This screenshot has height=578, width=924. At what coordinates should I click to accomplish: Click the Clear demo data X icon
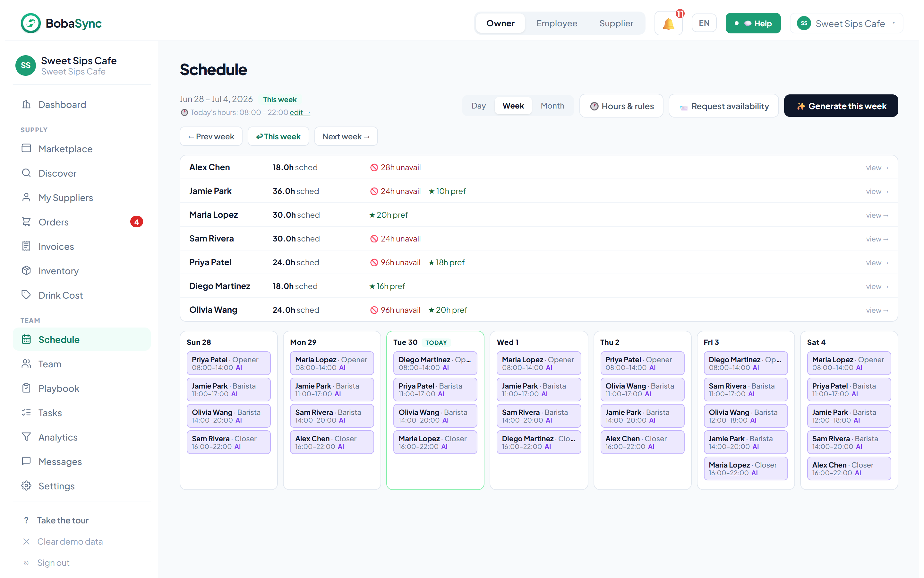26,542
